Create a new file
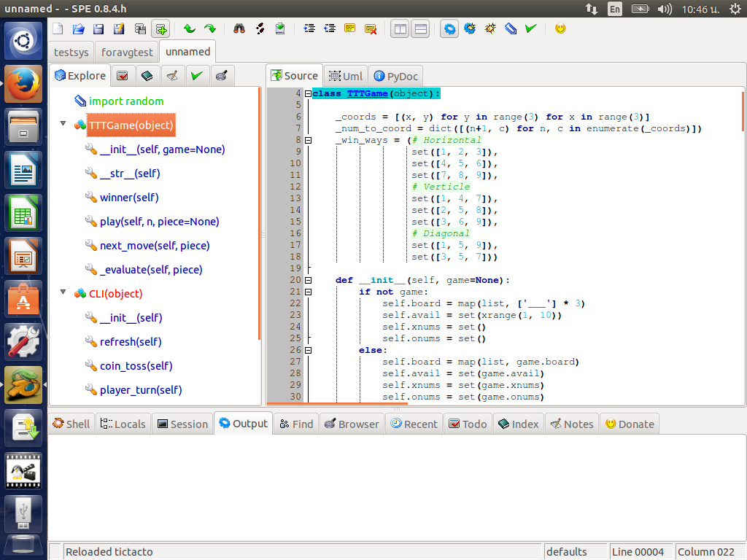The width and height of the screenshot is (747, 560). click(x=57, y=28)
